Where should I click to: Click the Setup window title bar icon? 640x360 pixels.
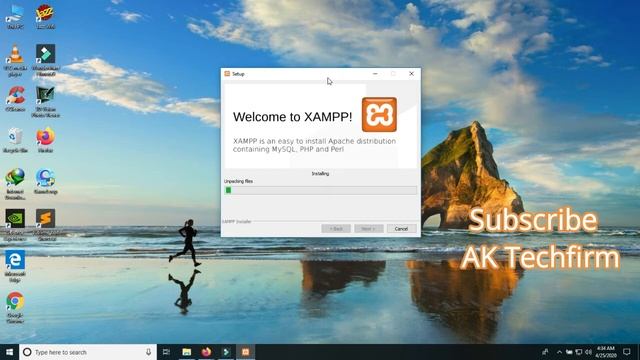point(227,74)
